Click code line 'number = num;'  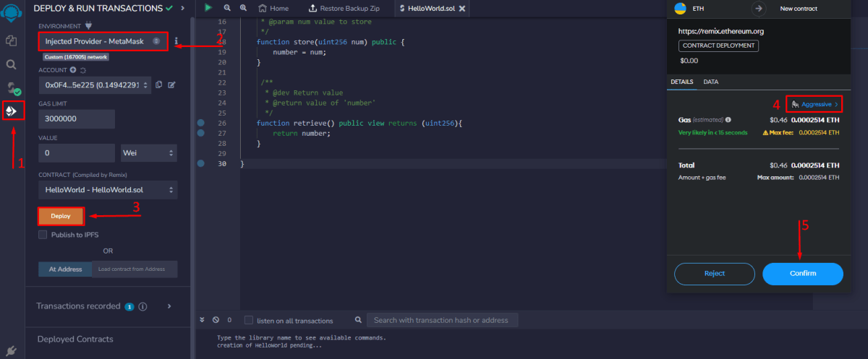299,53
